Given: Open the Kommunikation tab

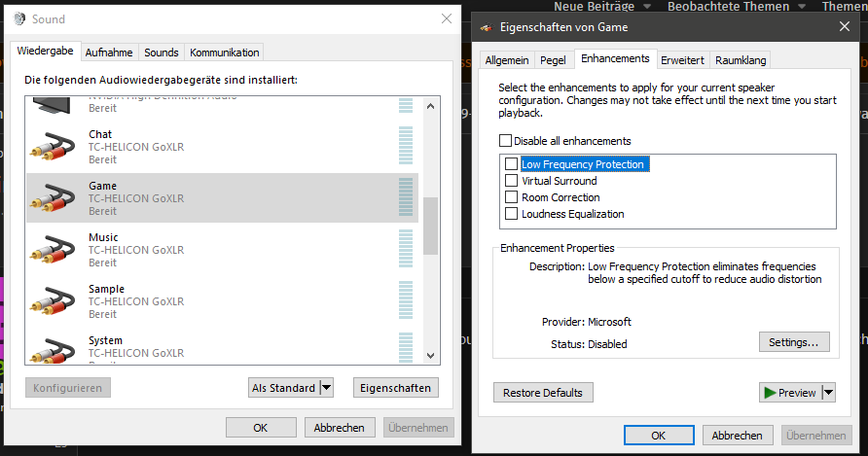Looking at the screenshot, I should click(x=224, y=53).
